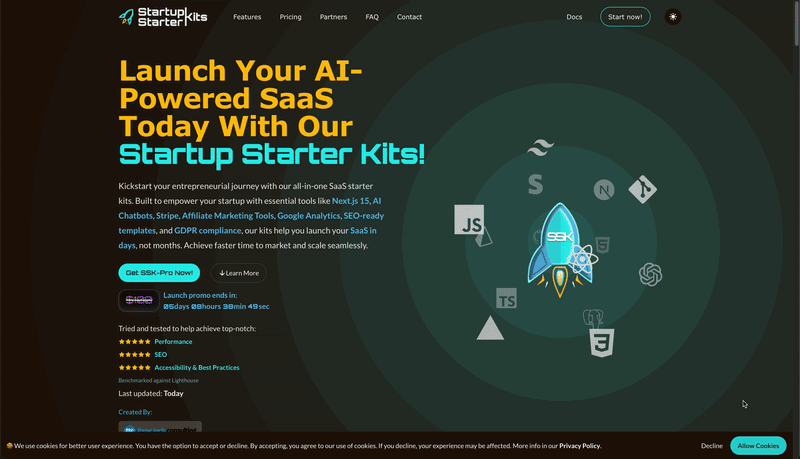Allow Cookies in the cookie banner
The height and width of the screenshot is (459, 800).
coord(758,446)
